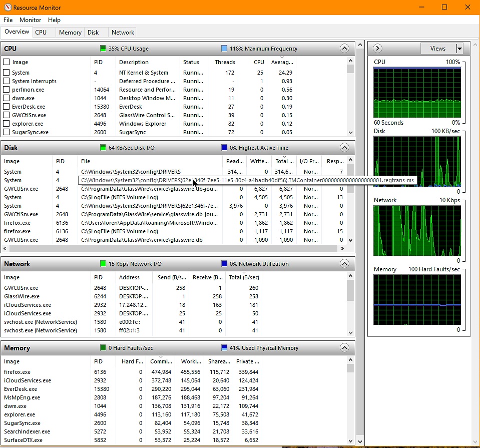
Task: Check the EverDesk.exe checkbox
Action: coord(6,107)
